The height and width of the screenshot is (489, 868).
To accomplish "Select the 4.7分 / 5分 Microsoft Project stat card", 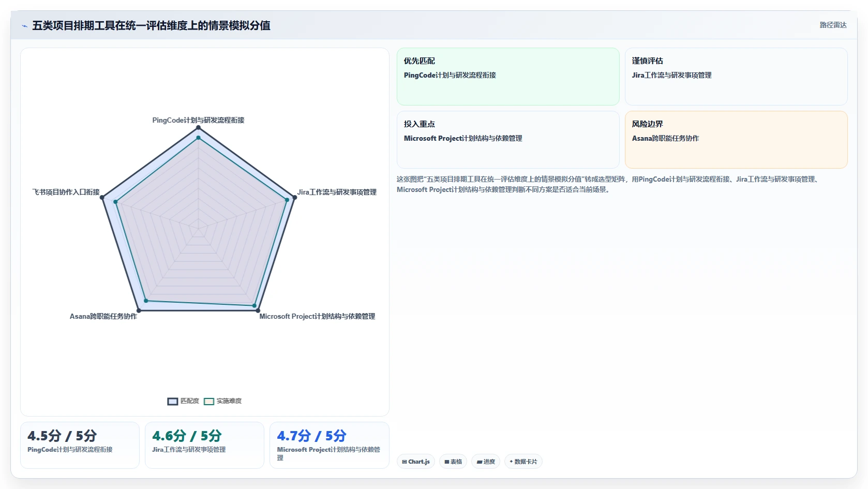I will coord(329,445).
